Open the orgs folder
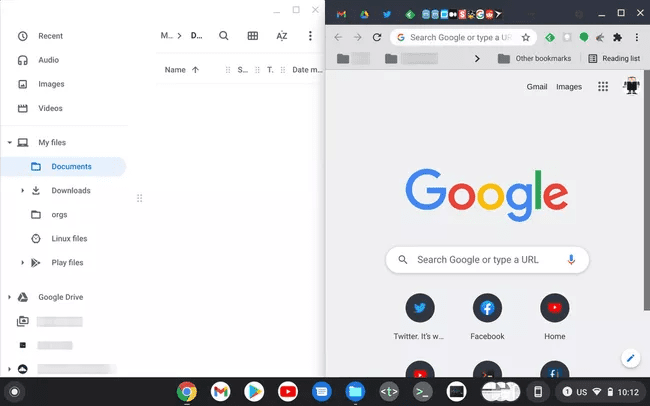650x406 pixels. click(59, 214)
